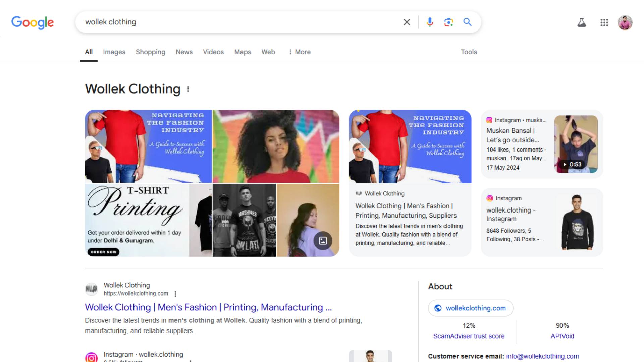The image size is (644, 362).
Task: Click Instagram logo on Muskan Bansal card
Action: click(489, 120)
